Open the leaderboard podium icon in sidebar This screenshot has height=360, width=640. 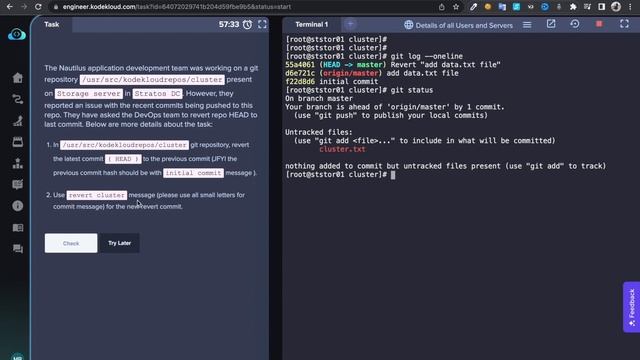pyautogui.click(x=18, y=163)
